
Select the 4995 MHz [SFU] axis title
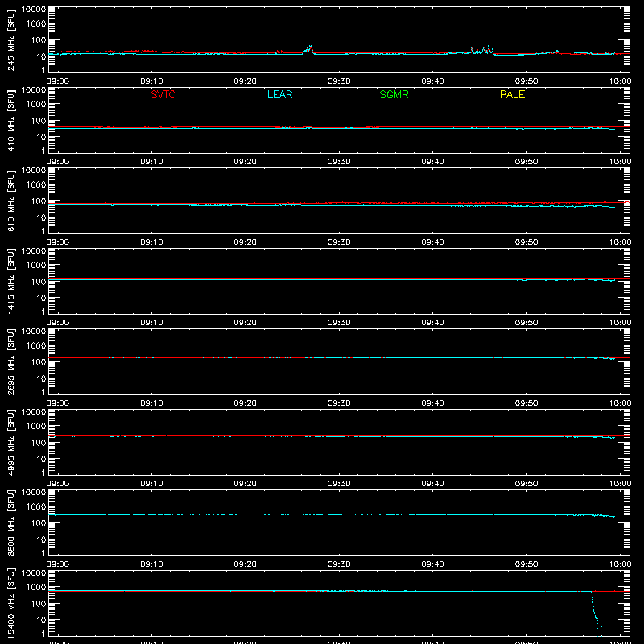[11, 442]
